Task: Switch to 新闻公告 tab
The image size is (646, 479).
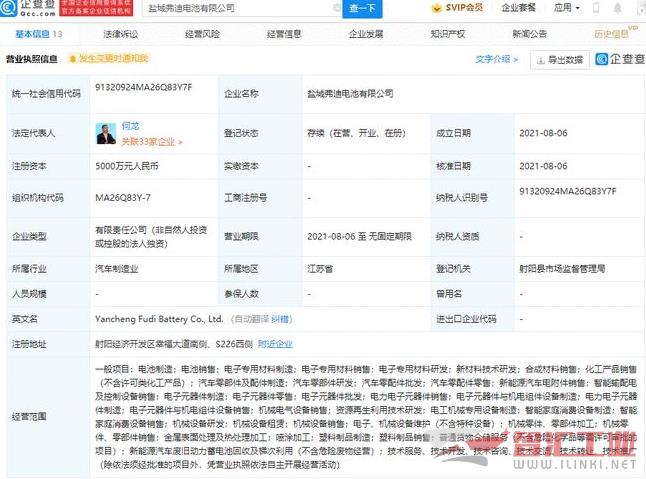Action: tap(529, 34)
